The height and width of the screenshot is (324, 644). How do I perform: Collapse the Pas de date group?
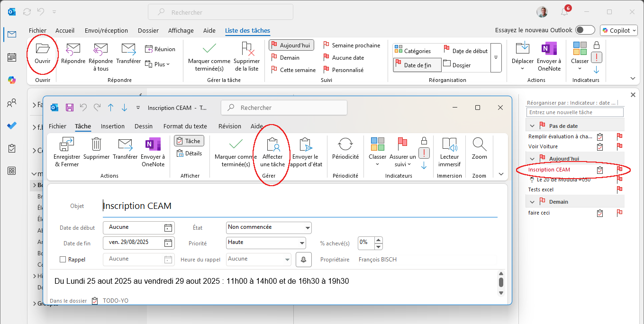(532, 126)
